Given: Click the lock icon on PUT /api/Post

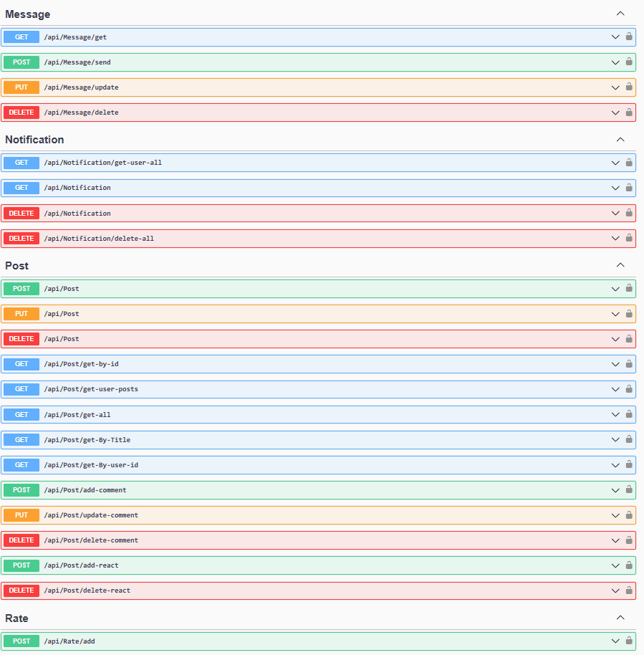Looking at the screenshot, I should pyautogui.click(x=628, y=313).
